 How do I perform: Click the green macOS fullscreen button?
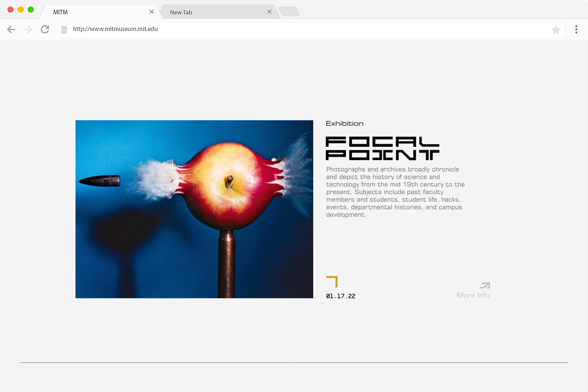[31, 10]
